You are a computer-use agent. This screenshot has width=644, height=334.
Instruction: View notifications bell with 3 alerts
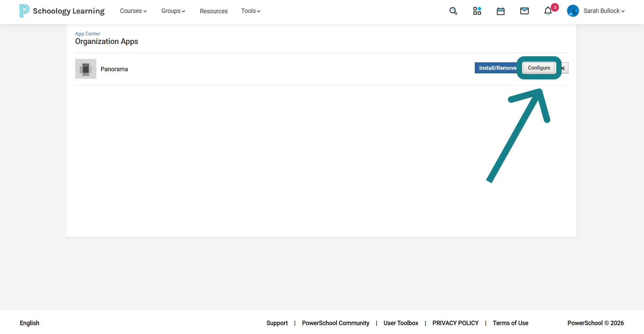point(548,11)
